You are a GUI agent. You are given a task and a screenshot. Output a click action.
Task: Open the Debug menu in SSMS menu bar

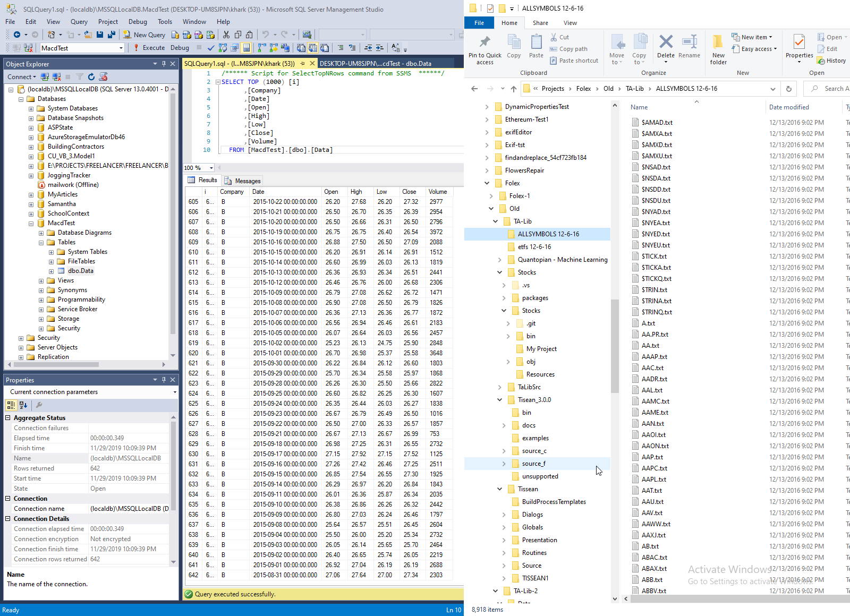tap(138, 22)
